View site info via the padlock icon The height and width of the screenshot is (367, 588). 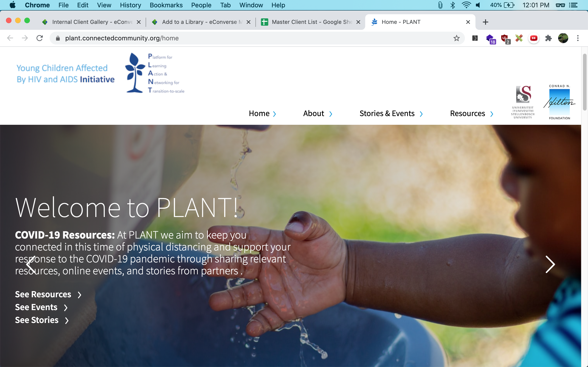click(x=58, y=38)
